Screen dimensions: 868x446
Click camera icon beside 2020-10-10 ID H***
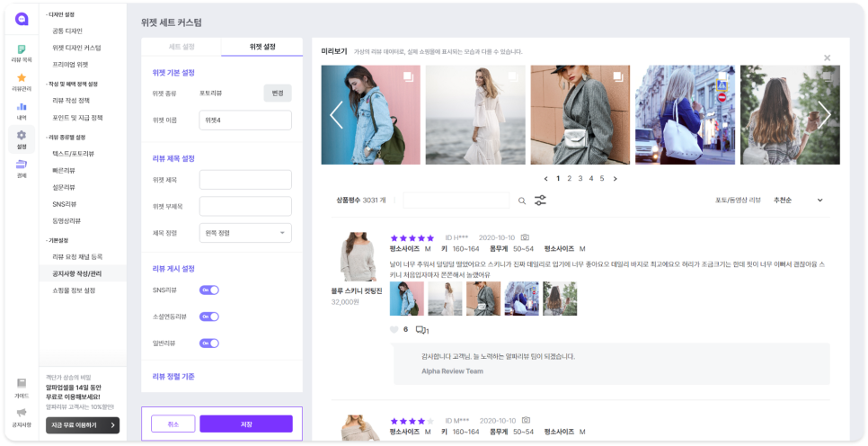(526, 237)
